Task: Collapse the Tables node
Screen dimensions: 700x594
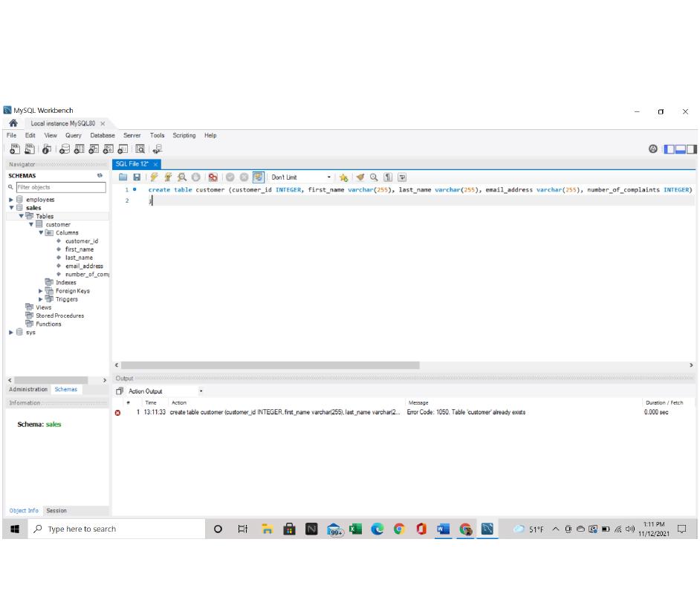Action: [21, 216]
